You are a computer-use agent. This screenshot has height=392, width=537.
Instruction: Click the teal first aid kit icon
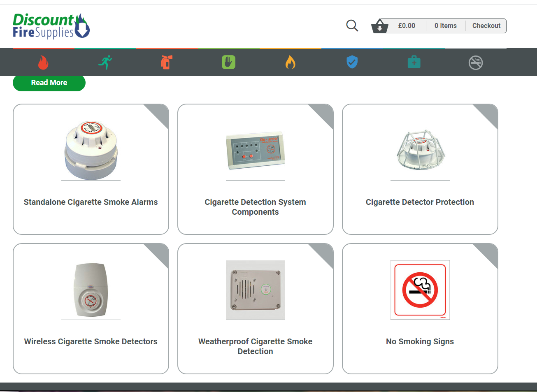(414, 63)
